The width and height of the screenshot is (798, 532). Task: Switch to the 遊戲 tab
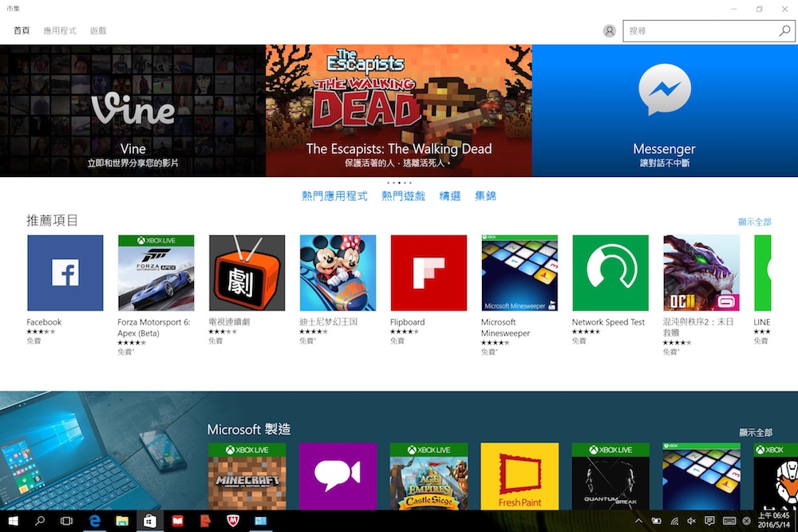98,31
